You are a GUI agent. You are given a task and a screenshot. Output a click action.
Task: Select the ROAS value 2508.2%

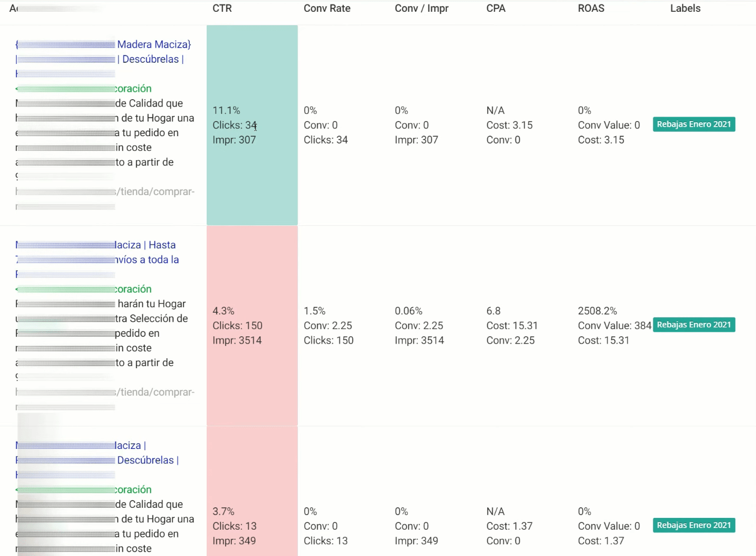pos(597,311)
